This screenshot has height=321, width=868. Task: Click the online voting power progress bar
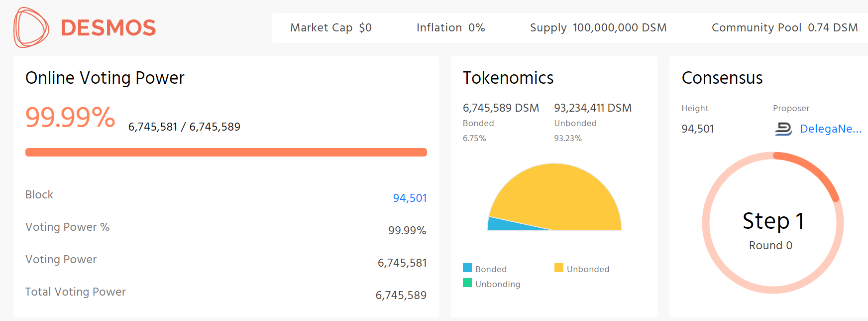226,153
